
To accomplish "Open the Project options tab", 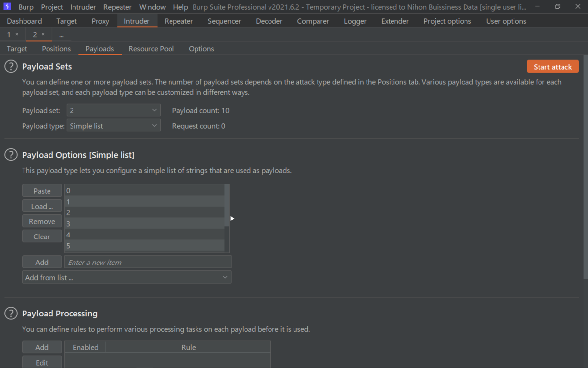I will (x=447, y=21).
